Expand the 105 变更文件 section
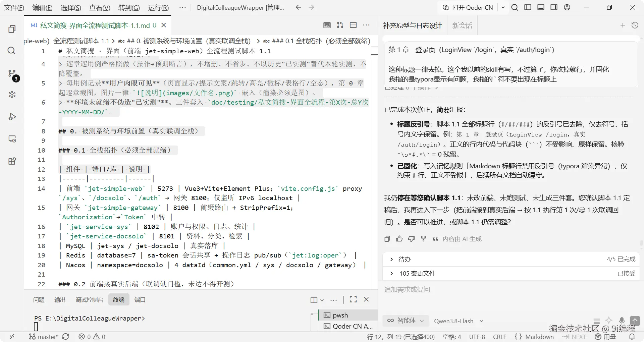This screenshot has height=342, width=644. (x=511, y=273)
